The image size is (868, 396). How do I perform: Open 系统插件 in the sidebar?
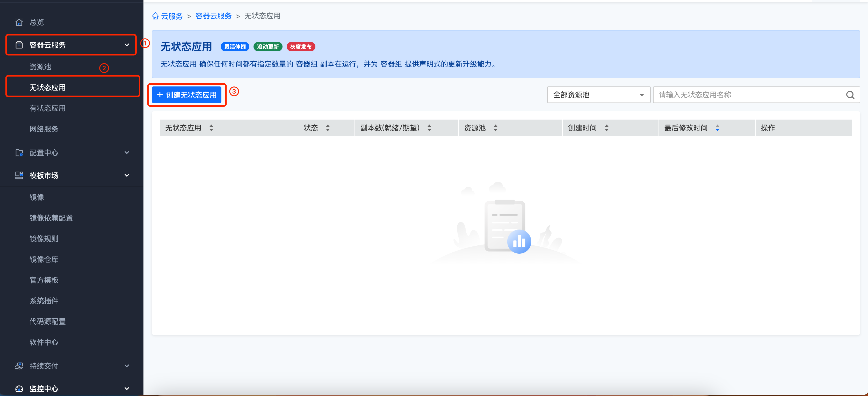tap(44, 301)
